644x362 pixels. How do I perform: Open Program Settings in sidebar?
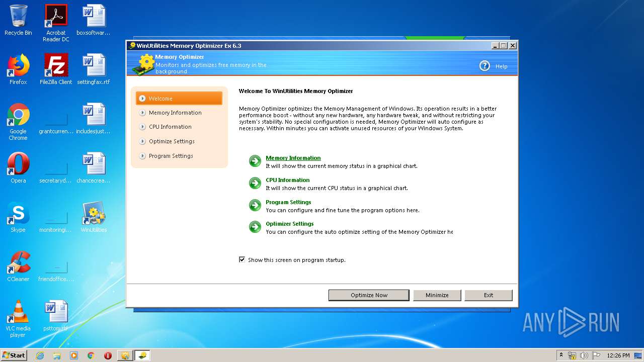171,156
